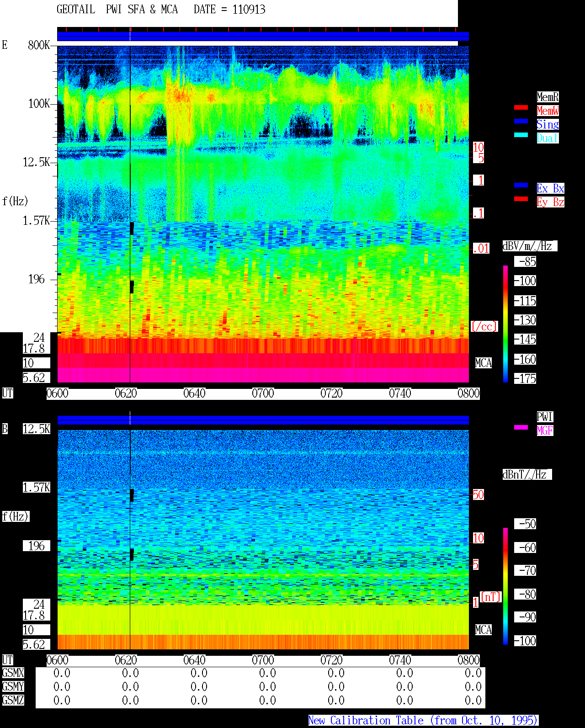This screenshot has height=728, width=585.
Task: Click the MemW legend label
Action: tap(548, 111)
